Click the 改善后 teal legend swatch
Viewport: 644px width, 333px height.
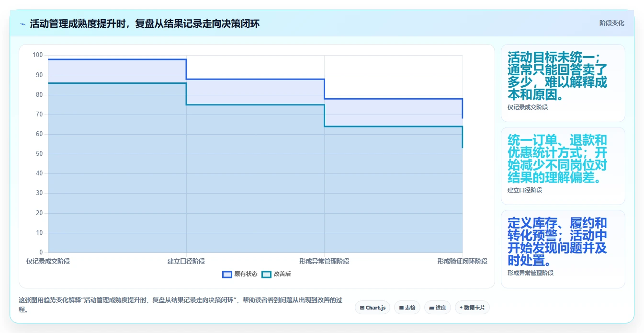267,274
